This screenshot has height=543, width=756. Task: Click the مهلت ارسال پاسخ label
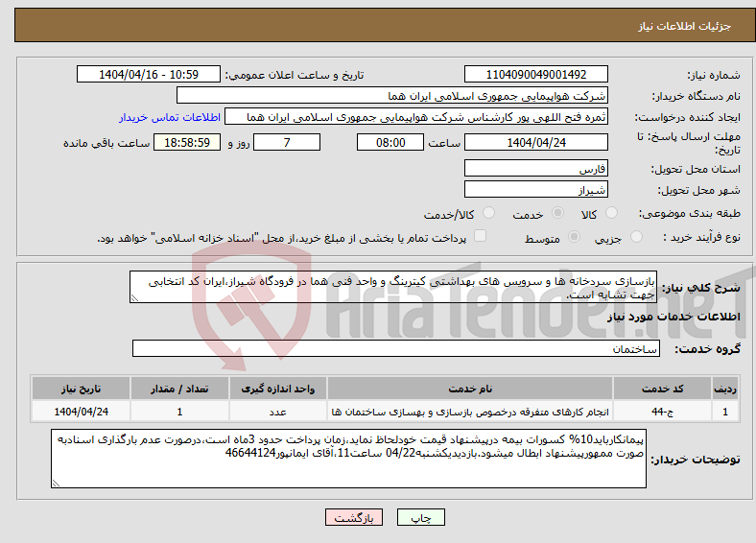tap(689, 143)
